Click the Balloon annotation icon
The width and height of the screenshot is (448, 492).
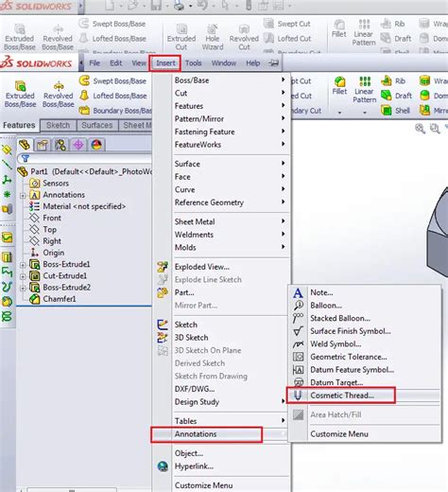click(298, 306)
